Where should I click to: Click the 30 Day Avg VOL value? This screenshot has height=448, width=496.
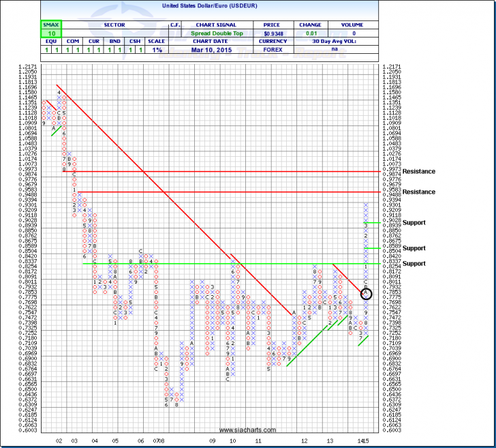[x=354, y=51]
